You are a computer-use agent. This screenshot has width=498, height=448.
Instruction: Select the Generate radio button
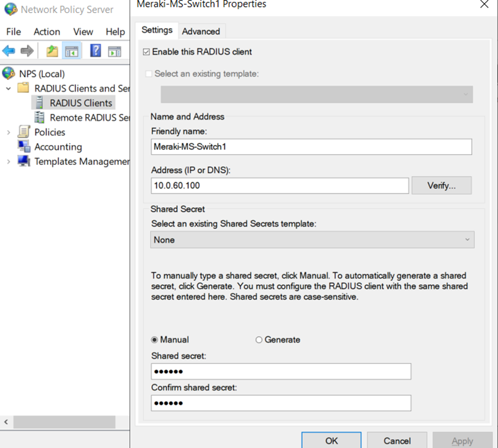259,340
